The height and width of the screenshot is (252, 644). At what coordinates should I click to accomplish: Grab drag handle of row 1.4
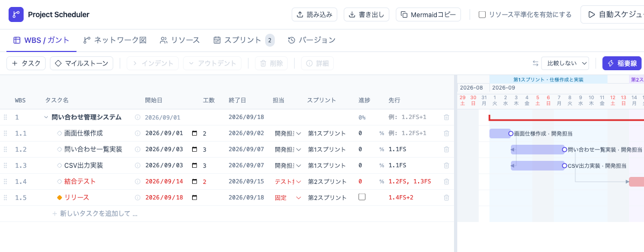click(5, 182)
